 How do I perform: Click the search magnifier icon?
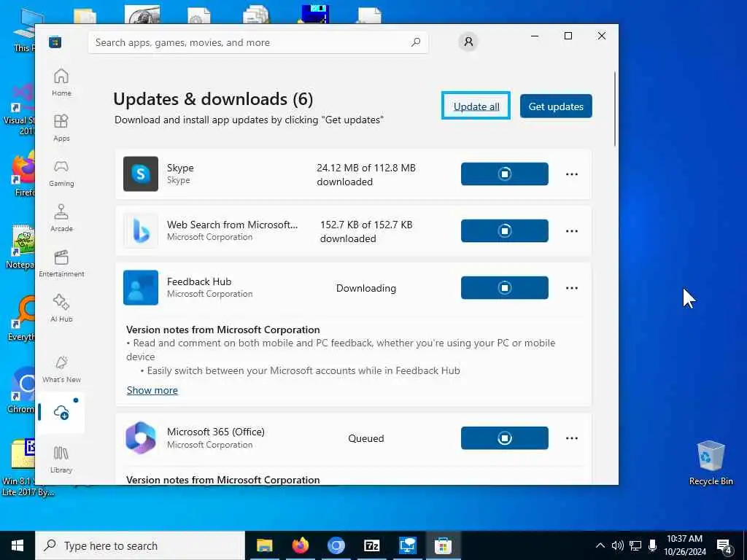(x=415, y=42)
